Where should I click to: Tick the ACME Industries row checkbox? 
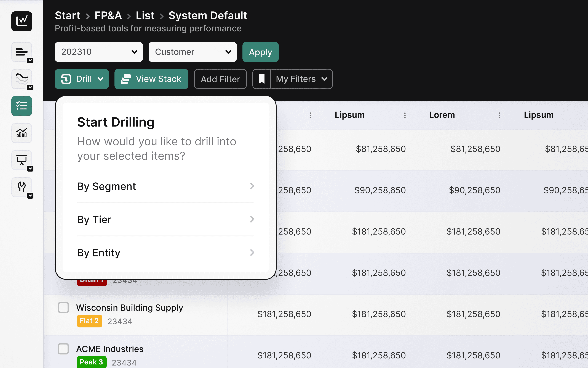click(x=63, y=349)
